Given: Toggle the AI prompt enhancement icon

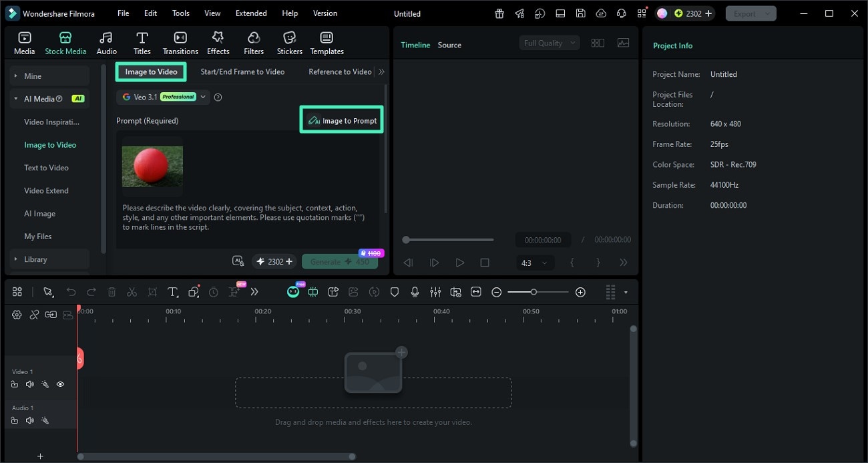Looking at the screenshot, I should [x=238, y=261].
